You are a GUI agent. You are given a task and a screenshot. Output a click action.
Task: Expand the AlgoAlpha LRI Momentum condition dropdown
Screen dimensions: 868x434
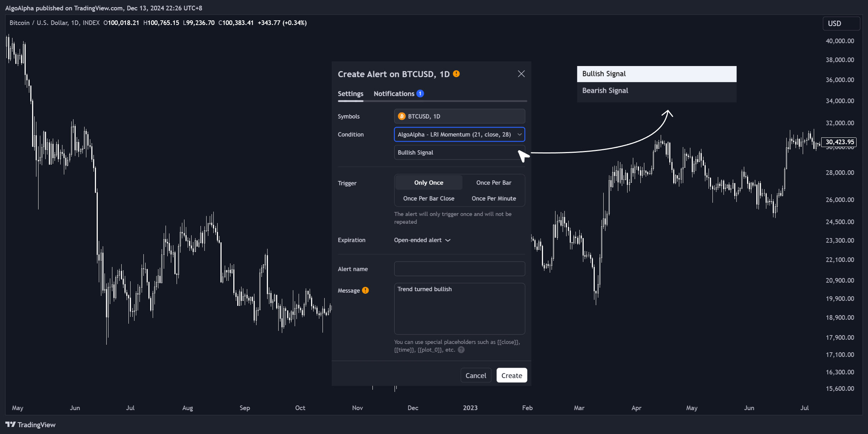(x=460, y=135)
